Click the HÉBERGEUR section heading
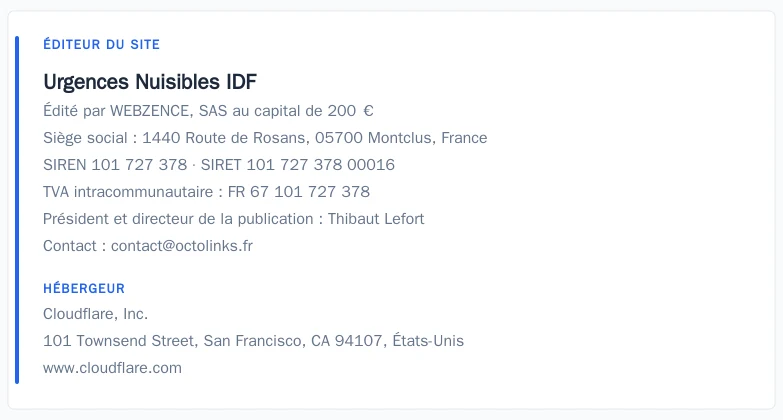This screenshot has width=783, height=420. click(84, 288)
